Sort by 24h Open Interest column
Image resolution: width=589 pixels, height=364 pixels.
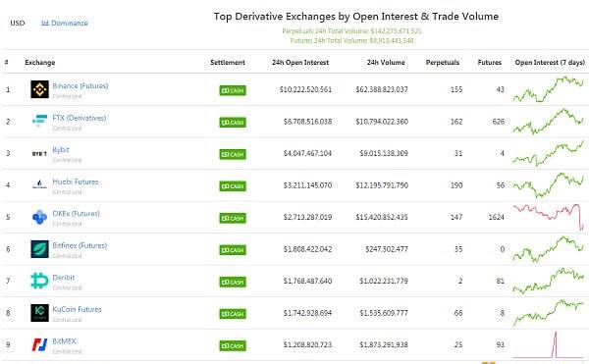(300, 62)
